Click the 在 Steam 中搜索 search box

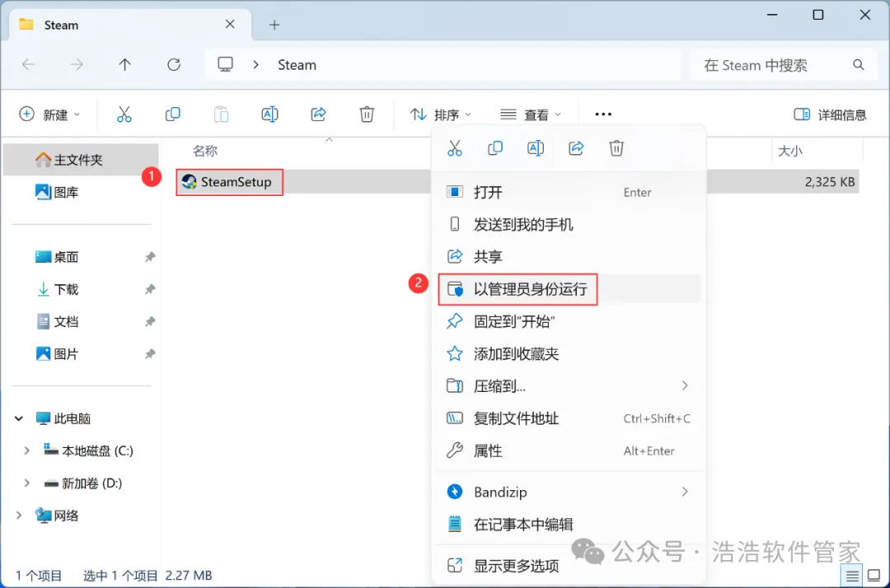point(784,65)
